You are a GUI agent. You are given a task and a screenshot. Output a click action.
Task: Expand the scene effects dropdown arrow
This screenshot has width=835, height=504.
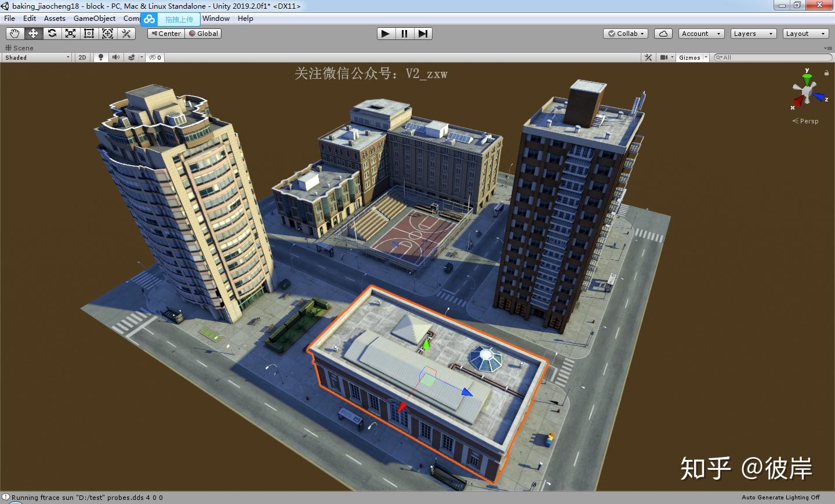click(x=141, y=57)
